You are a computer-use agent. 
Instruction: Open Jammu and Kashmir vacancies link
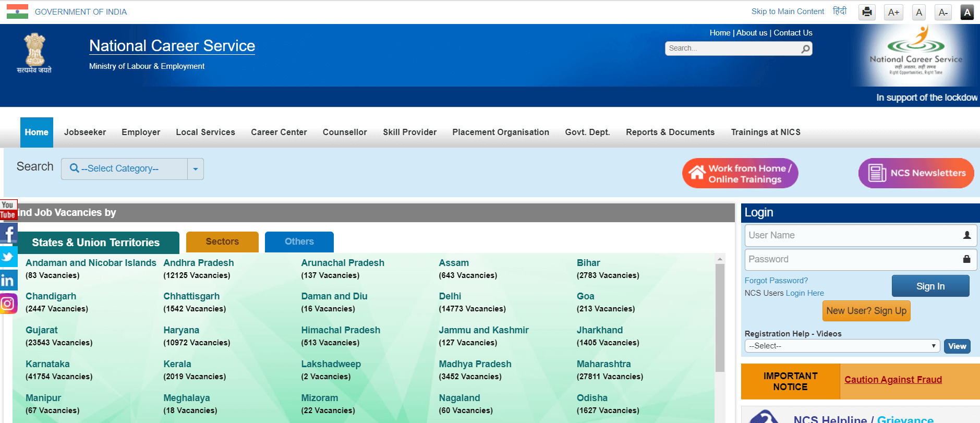click(483, 330)
